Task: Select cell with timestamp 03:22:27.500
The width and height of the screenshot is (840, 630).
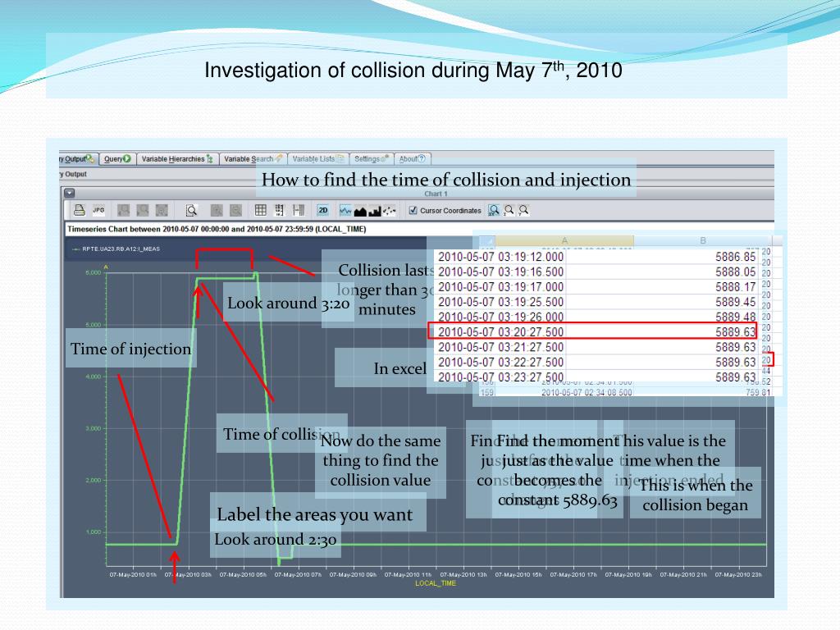Action: 500,362
